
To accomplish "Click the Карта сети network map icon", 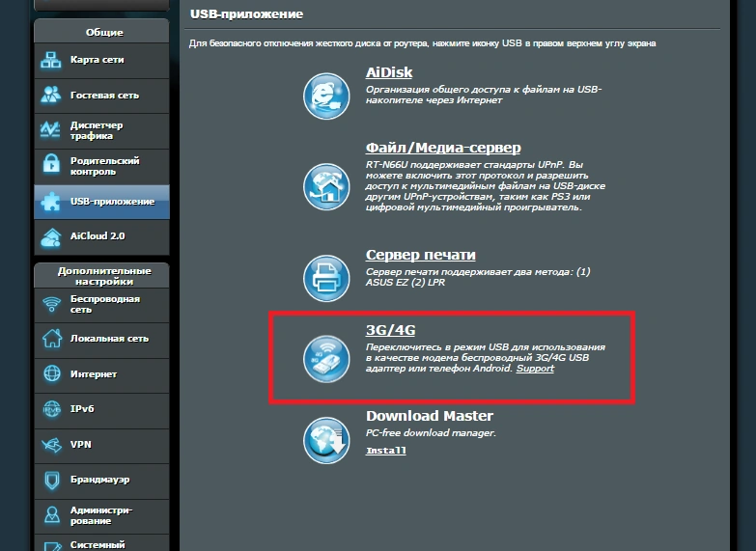I will pos(51,60).
